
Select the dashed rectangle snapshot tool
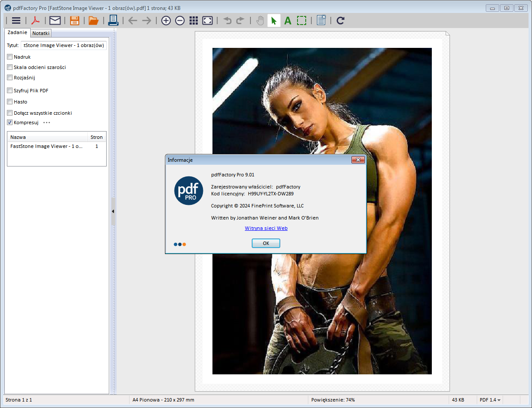pos(301,20)
